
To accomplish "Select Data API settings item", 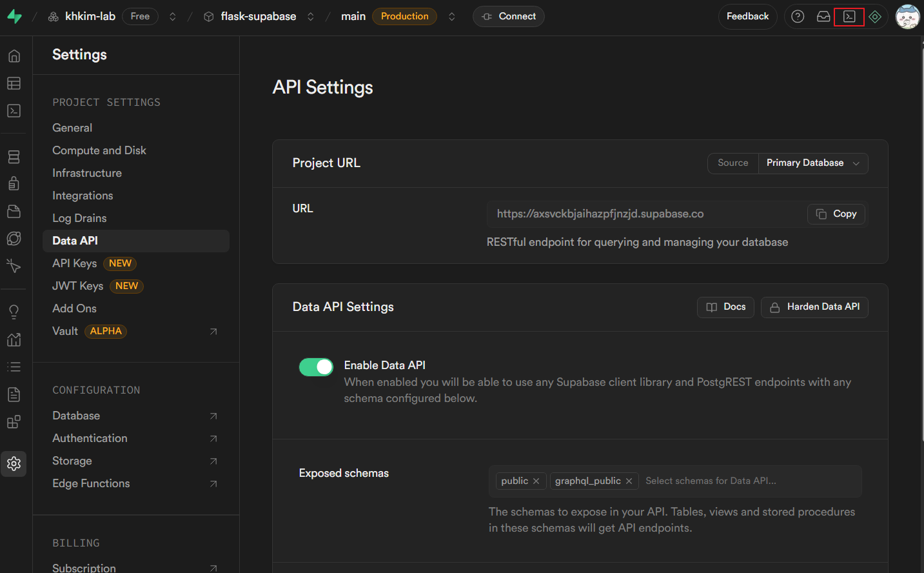I will (136, 241).
